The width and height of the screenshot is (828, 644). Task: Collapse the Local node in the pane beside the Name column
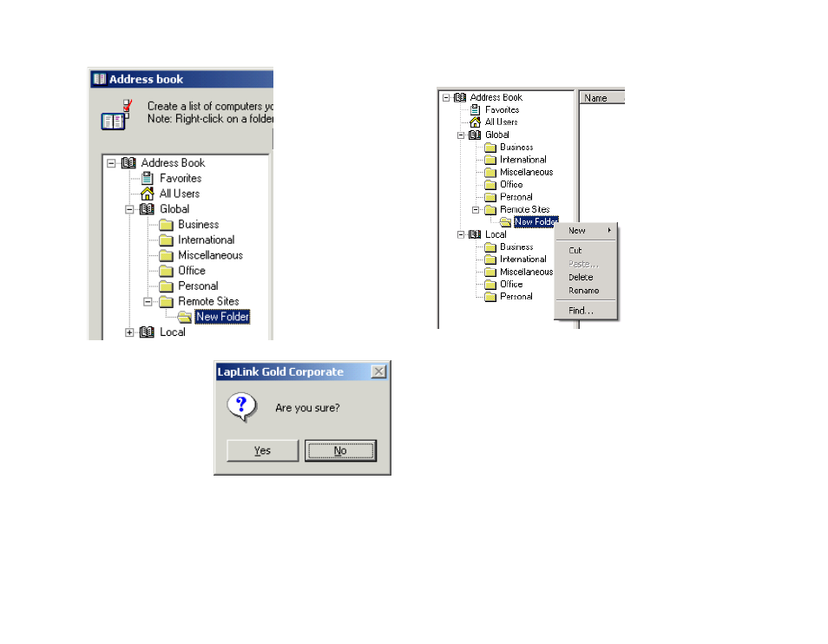[461, 234]
